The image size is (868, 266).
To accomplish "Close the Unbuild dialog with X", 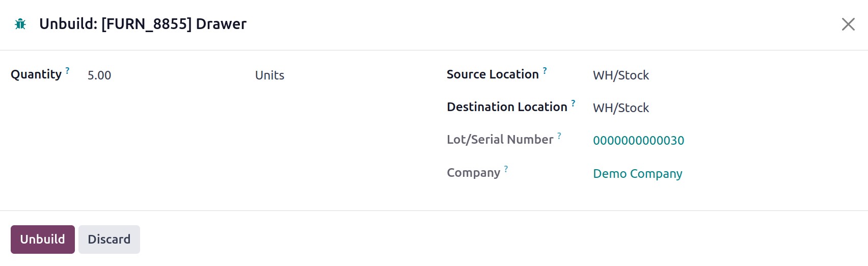I will tap(848, 24).
